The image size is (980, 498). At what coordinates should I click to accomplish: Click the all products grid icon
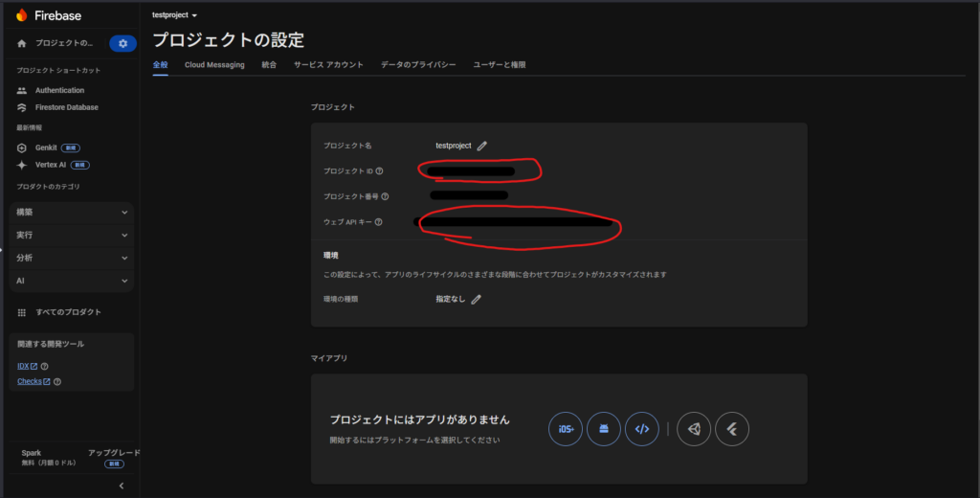pyautogui.click(x=22, y=312)
